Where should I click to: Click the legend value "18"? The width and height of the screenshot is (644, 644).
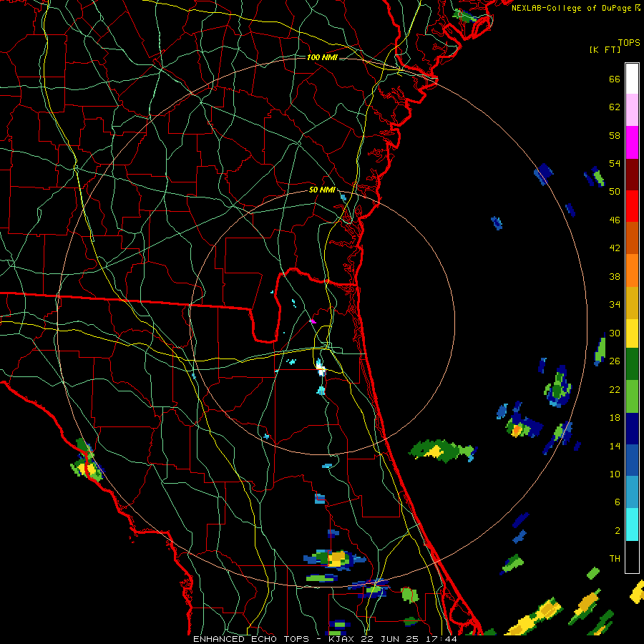tap(615, 418)
